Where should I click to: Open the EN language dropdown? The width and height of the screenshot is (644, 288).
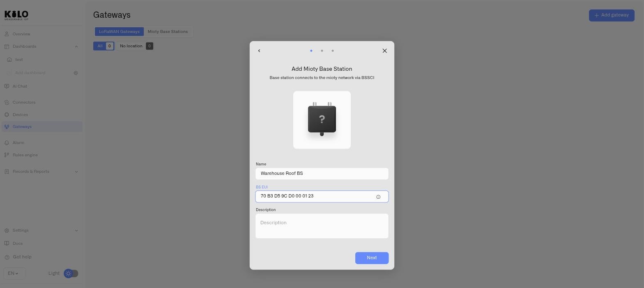[x=14, y=274]
